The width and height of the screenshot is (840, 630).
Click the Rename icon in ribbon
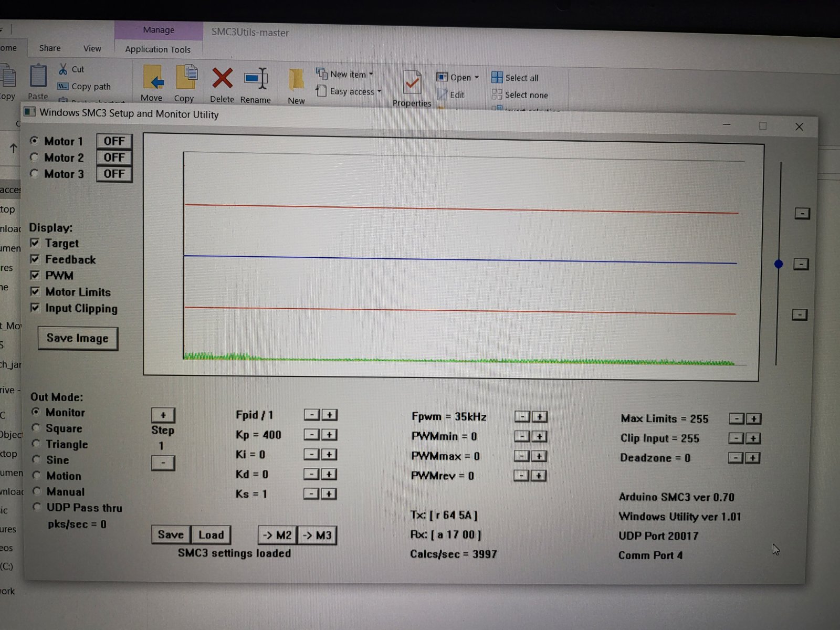[256, 79]
